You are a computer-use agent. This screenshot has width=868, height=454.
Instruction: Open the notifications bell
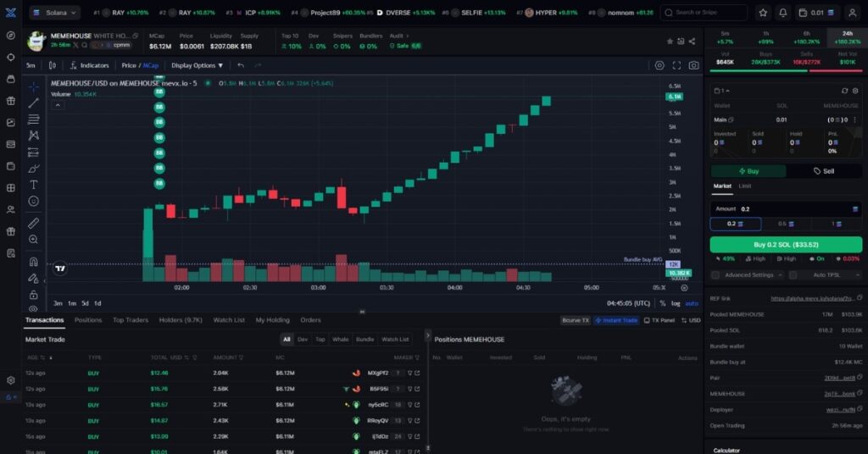pos(782,12)
